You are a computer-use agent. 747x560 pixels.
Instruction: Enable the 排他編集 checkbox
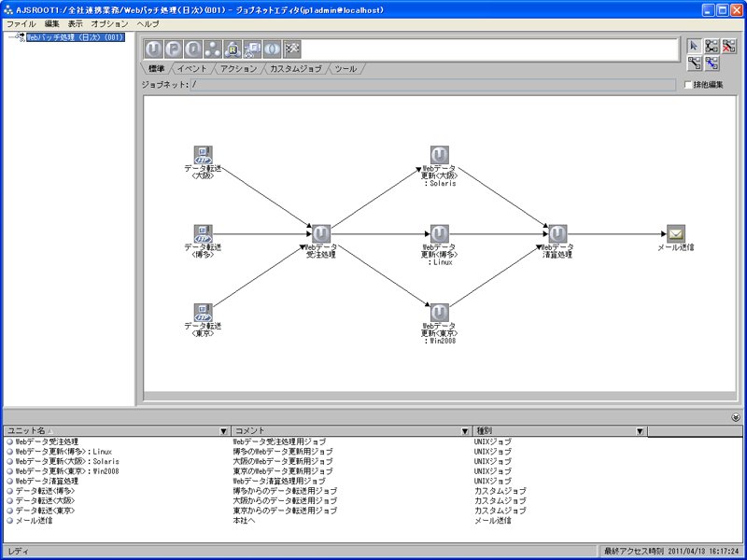tap(687, 85)
